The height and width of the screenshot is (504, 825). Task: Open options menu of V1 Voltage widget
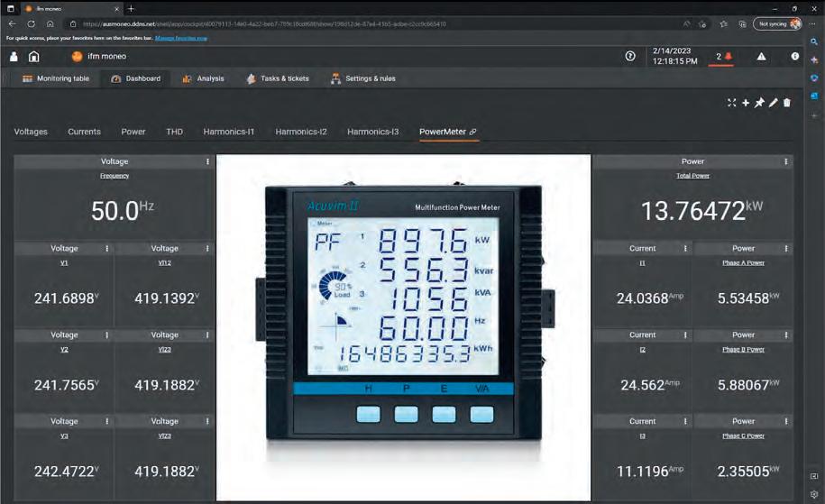[x=106, y=248]
